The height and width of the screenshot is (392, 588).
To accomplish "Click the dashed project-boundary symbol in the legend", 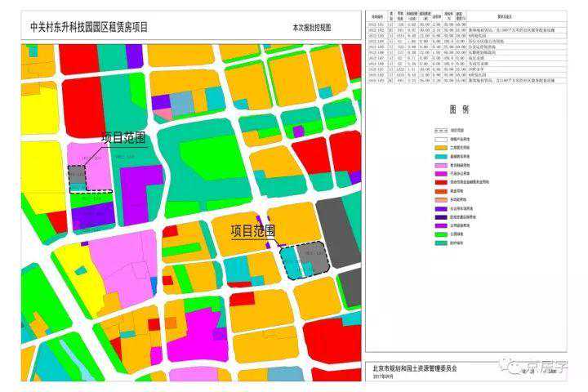I will [x=442, y=129].
